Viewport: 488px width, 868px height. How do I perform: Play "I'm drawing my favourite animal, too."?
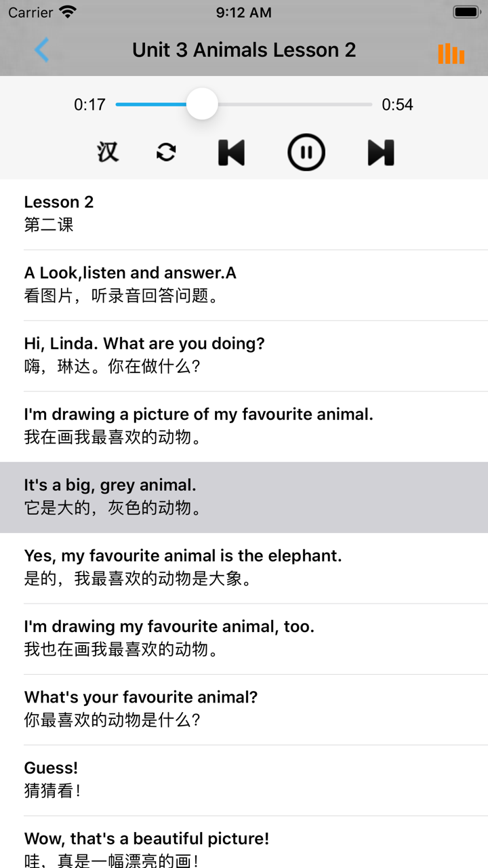(244, 638)
